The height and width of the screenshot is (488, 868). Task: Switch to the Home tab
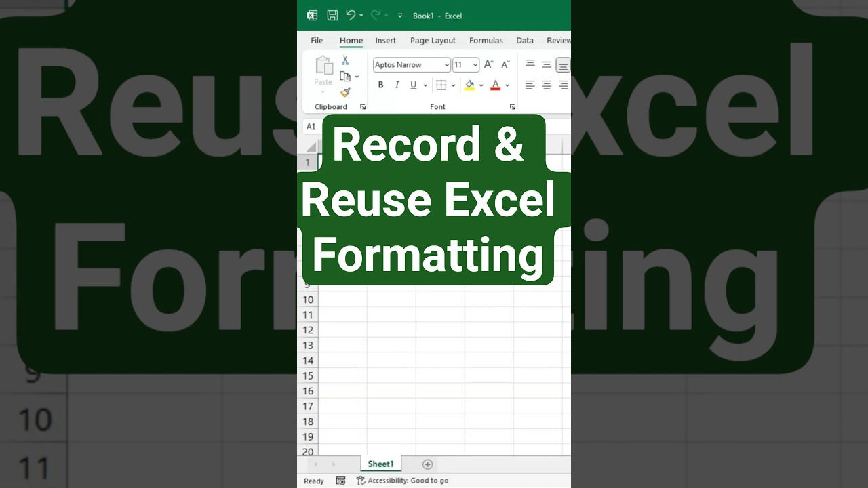pyautogui.click(x=351, y=41)
